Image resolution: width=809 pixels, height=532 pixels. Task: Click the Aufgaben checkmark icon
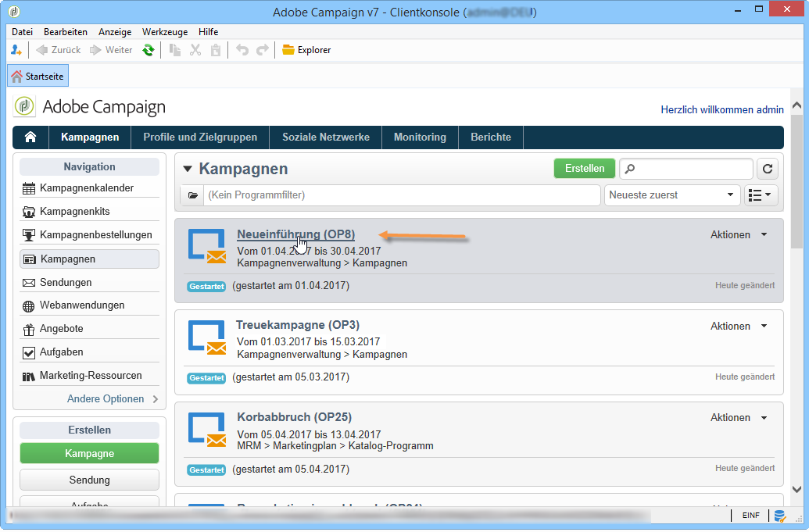(29, 352)
